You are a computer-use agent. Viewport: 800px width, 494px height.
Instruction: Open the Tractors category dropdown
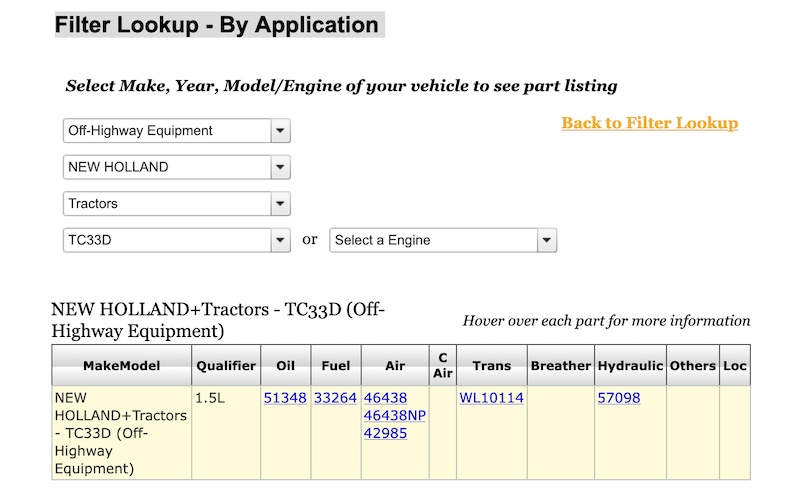[x=176, y=204]
